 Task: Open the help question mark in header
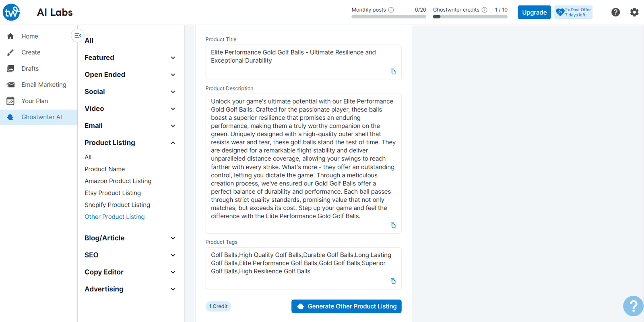pos(615,12)
